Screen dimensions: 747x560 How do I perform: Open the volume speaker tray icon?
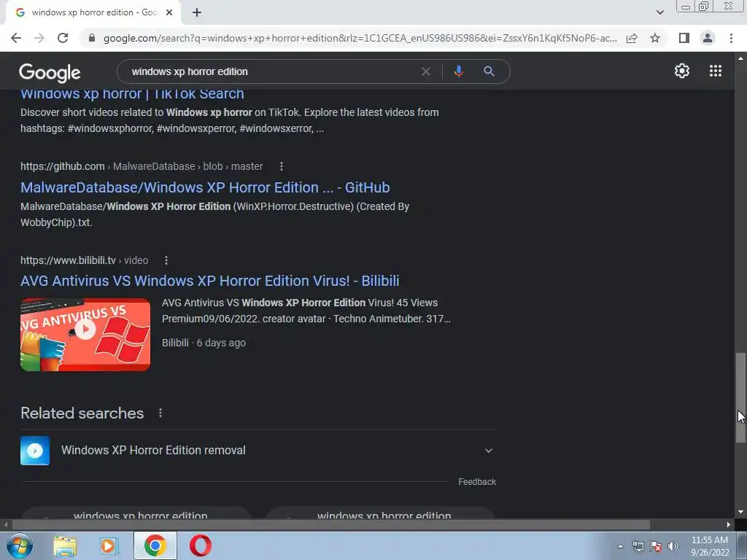pyautogui.click(x=673, y=546)
